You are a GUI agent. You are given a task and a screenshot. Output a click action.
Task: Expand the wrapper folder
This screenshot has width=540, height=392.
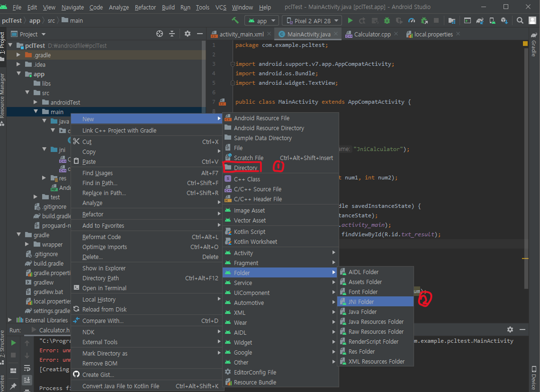[27, 244]
